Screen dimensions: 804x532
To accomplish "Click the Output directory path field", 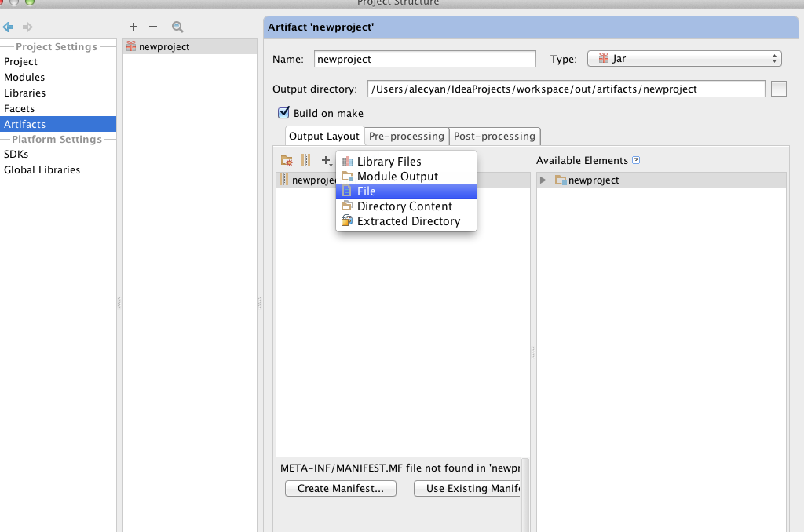I will pyautogui.click(x=566, y=89).
